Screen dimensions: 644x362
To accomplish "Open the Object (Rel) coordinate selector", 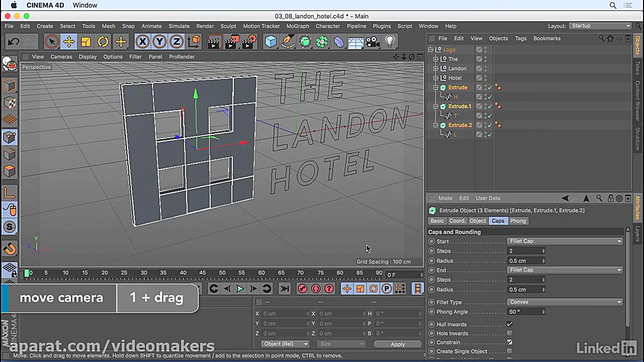I will tap(285, 344).
